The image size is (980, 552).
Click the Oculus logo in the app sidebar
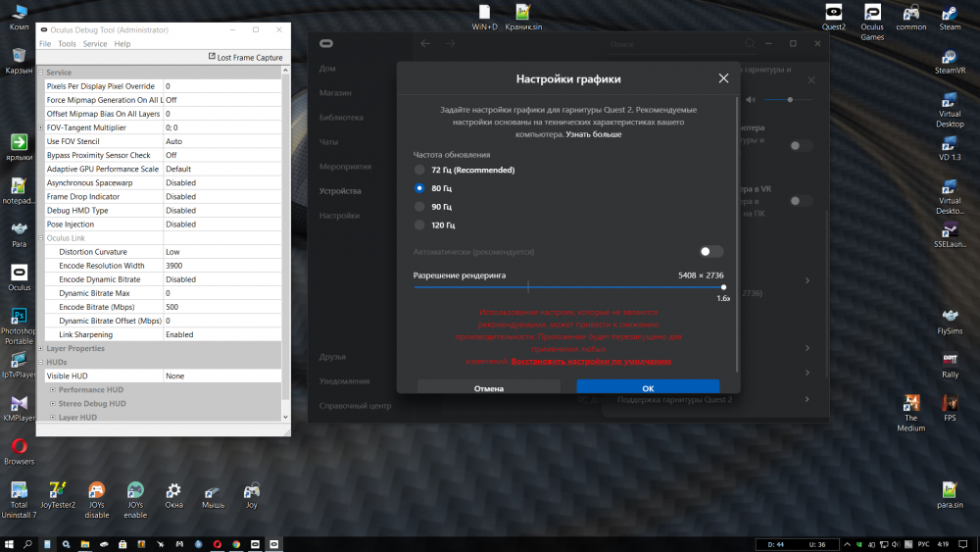[x=326, y=44]
